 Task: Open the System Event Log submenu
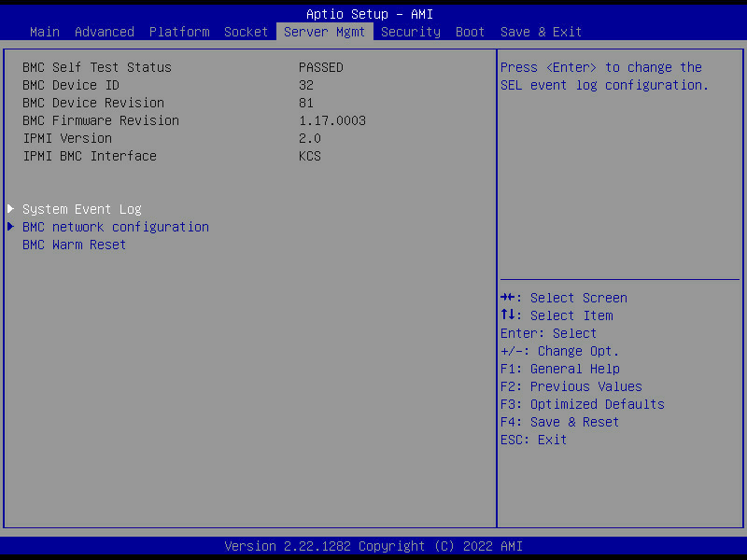(82, 209)
